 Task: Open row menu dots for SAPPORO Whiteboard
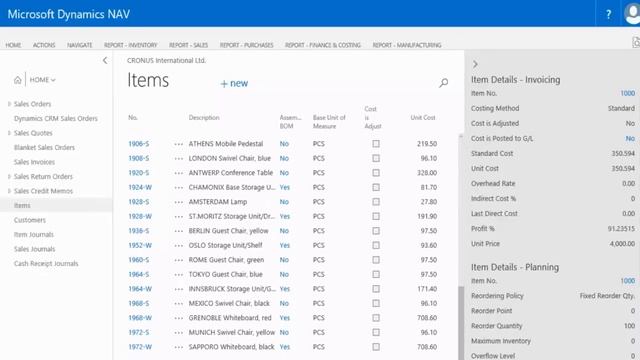click(x=178, y=347)
